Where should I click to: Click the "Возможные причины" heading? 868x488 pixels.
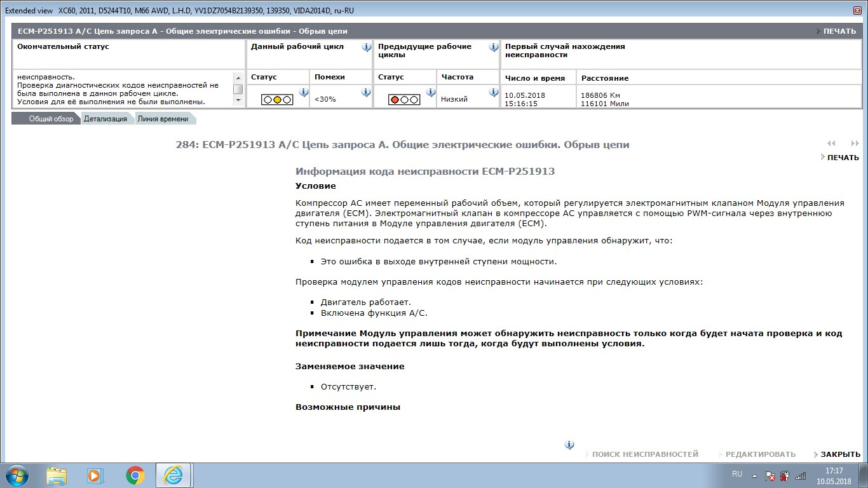tap(348, 407)
